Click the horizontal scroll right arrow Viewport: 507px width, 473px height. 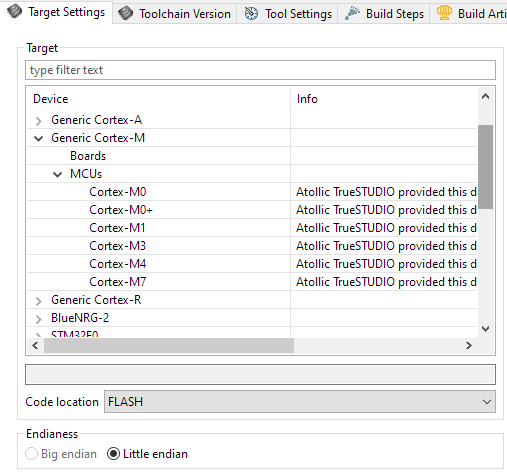pyautogui.click(x=468, y=346)
